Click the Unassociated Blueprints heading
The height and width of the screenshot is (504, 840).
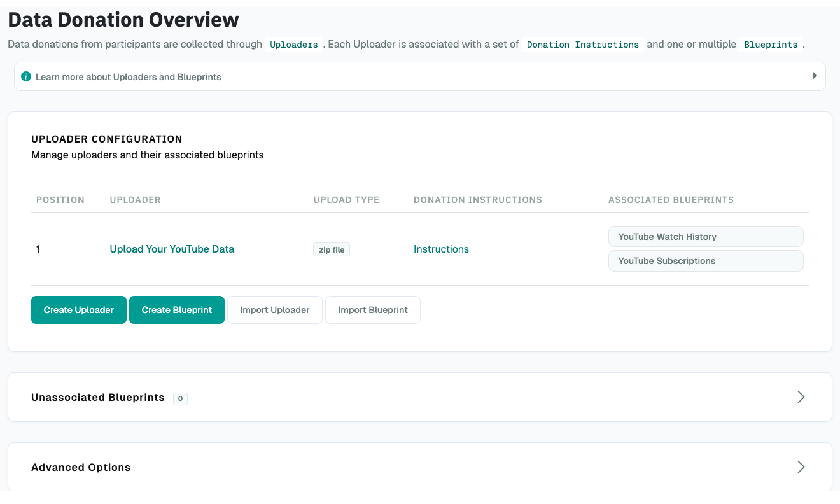coord(98,397)
